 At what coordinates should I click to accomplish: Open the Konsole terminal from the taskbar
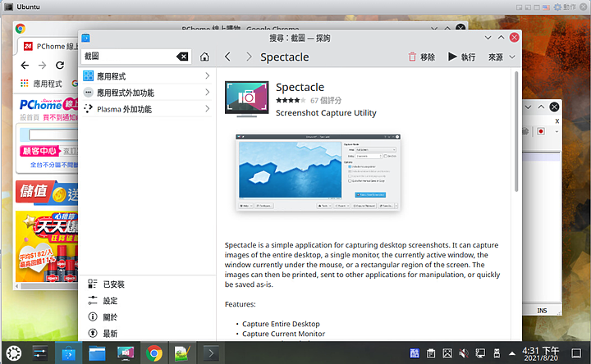tap(211, 353)
